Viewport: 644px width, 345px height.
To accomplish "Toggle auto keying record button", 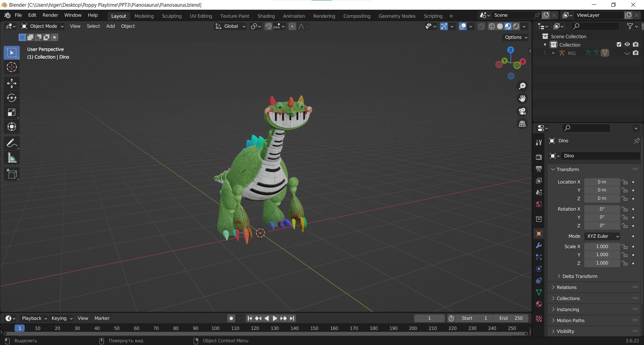I will (231, 319).
